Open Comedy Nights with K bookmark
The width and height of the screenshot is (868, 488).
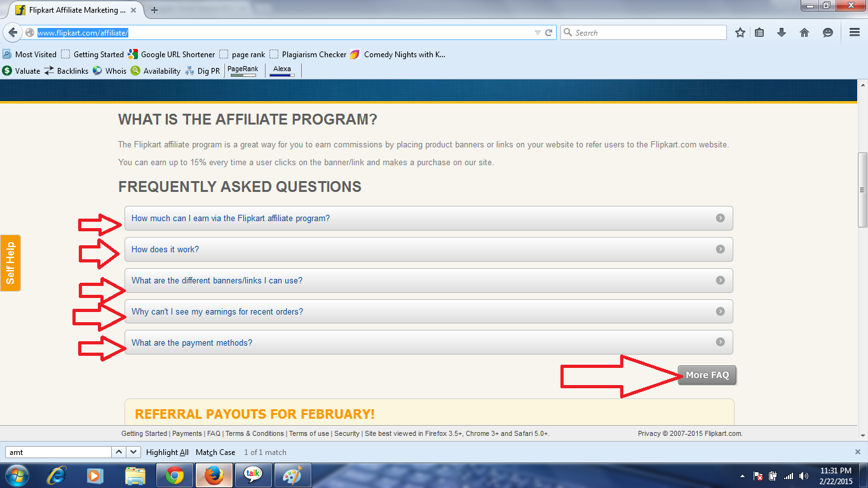(x=398, y=54)
